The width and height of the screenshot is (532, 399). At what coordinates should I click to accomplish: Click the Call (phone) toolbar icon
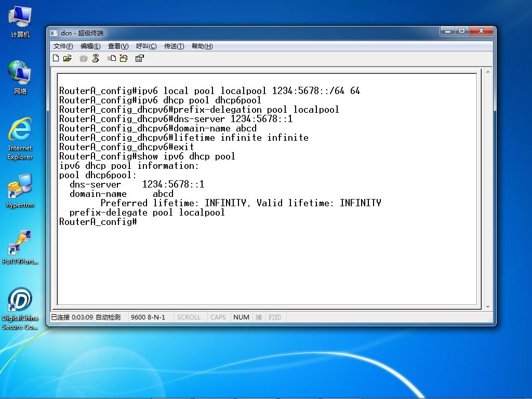tap(84, 59)
